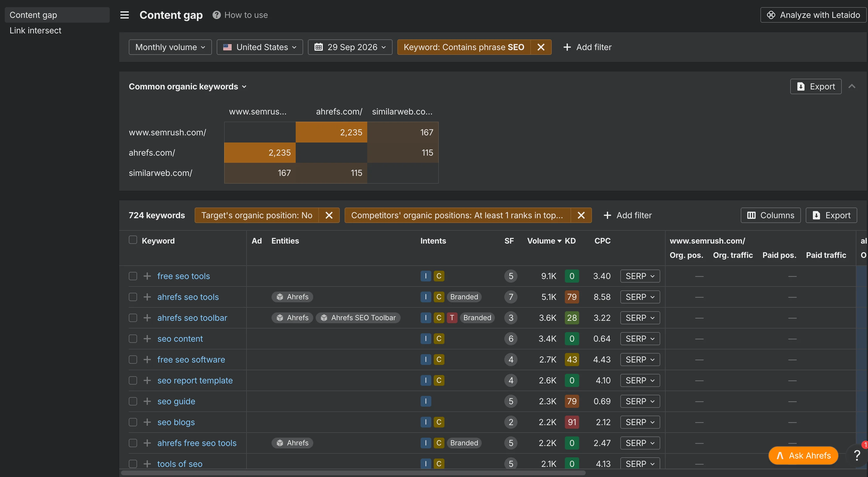
Task: Check the ahrefs free seo tools checkbox
Action: pyautogui.click(x=133, y=443)
